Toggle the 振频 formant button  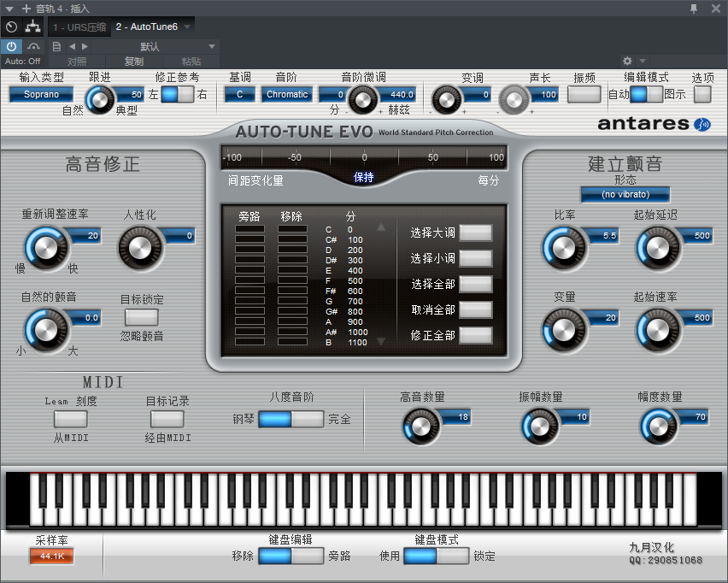point(584,94)
